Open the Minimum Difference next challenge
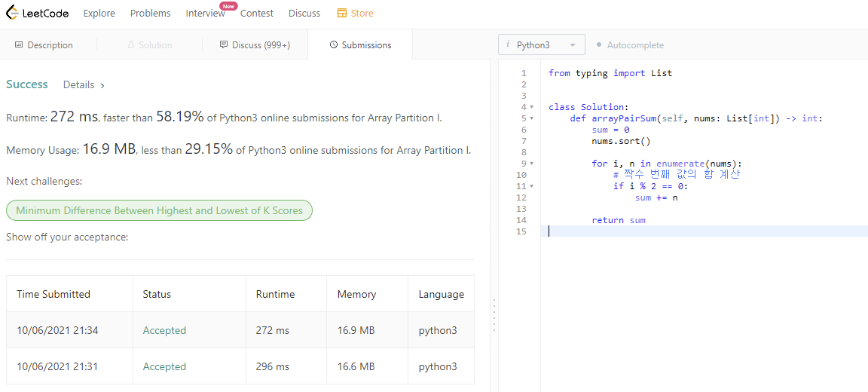 (x=159, y=211)
